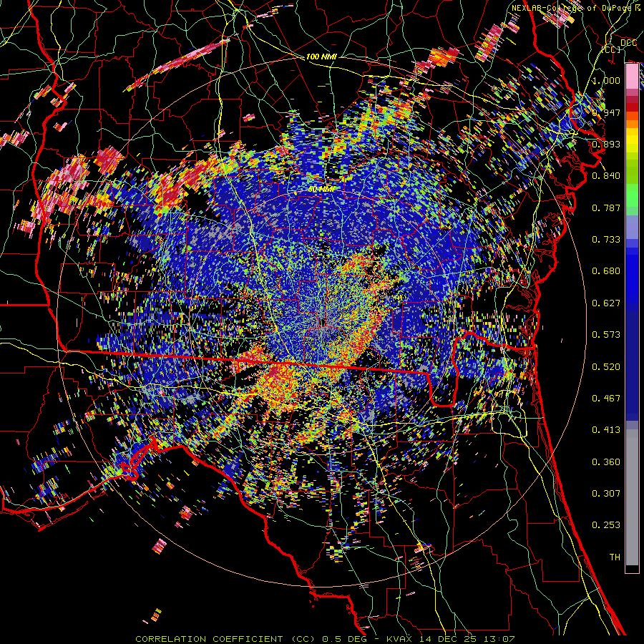This screenshot has height=644, width=644.
Task: Click the 0.947 legend value
Action: 606,112
